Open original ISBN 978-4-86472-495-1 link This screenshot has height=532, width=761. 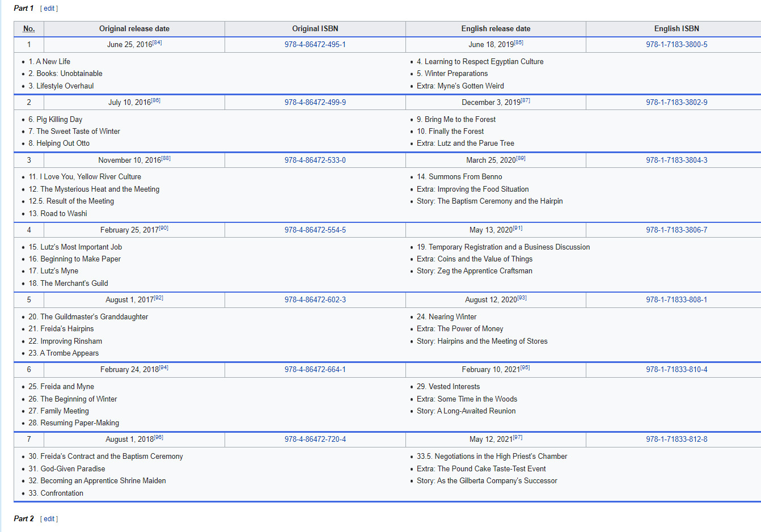coord(315,45)
